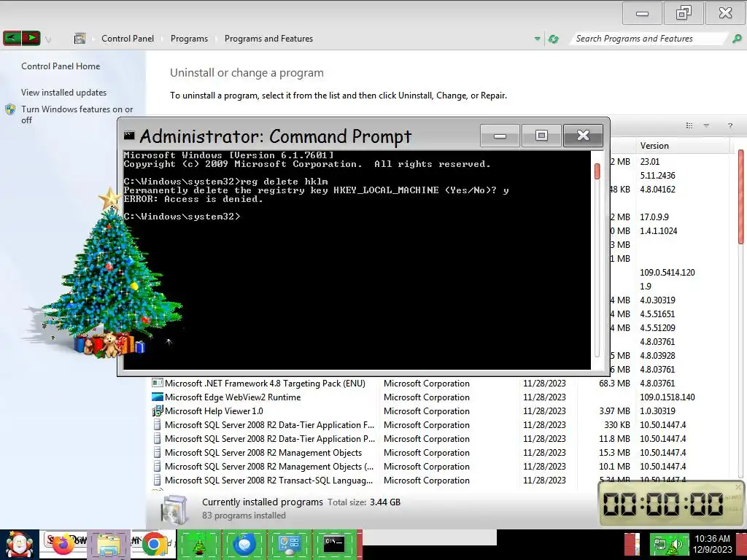Open Firefox from the taskbar
Screen dimensions: 747x560
(63, 545)
